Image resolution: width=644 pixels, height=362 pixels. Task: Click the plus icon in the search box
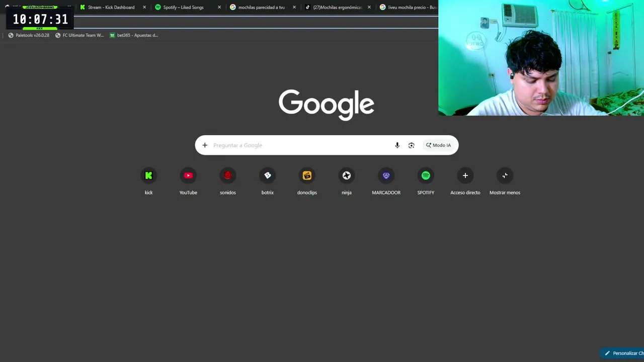pos(205,145)
